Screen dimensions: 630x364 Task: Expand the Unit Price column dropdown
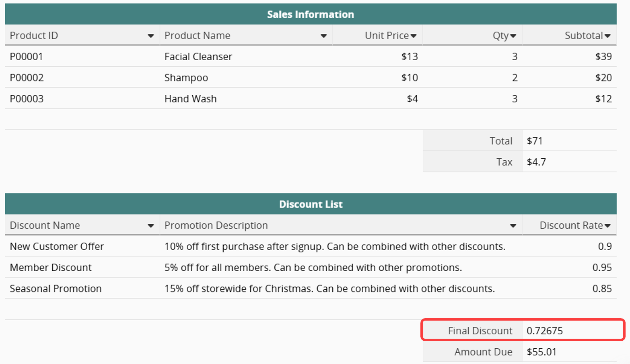point(414,36)
